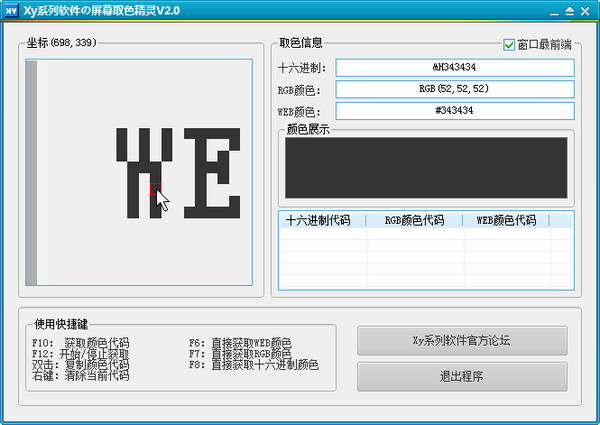Click the XY app icon in title bar
The image size is (600, 425).
click(x=11, y=10)
